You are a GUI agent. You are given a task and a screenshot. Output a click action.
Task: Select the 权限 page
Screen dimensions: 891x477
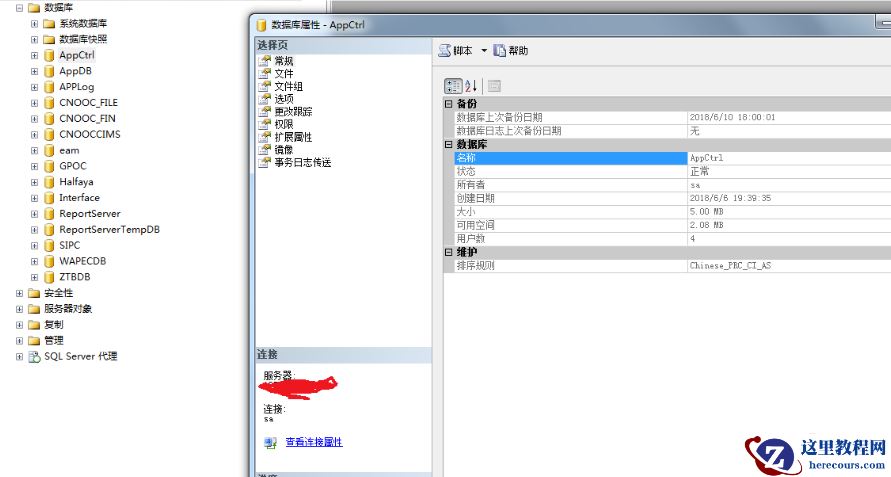tap(284, 124)
